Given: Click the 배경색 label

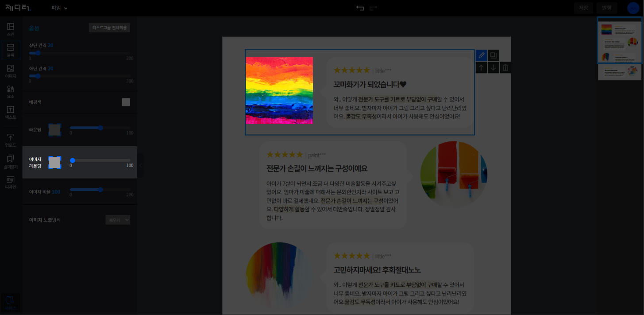Looking at the screenshot, I should click(35, 102).
